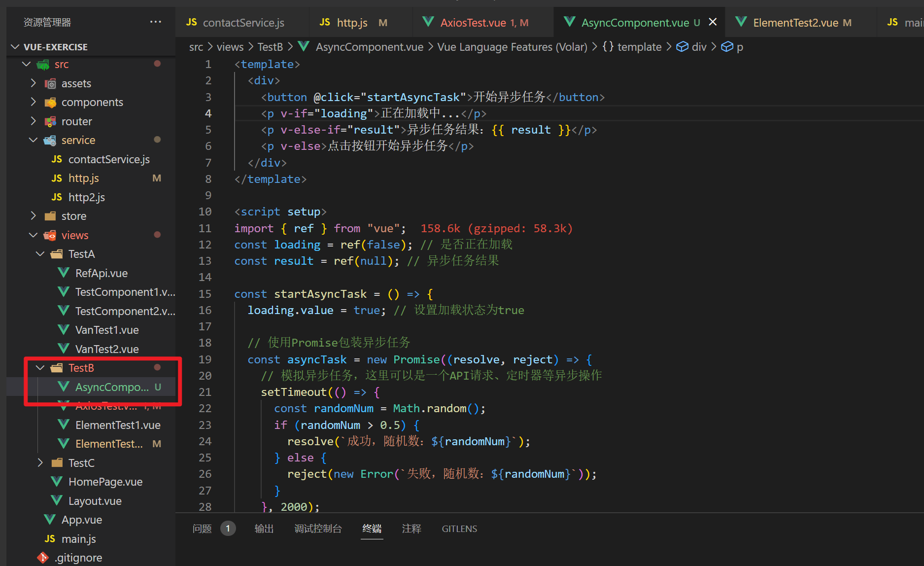The image size is (924, 566).
Task: Click the service folder icon
Action: click(x=50, y=140)
